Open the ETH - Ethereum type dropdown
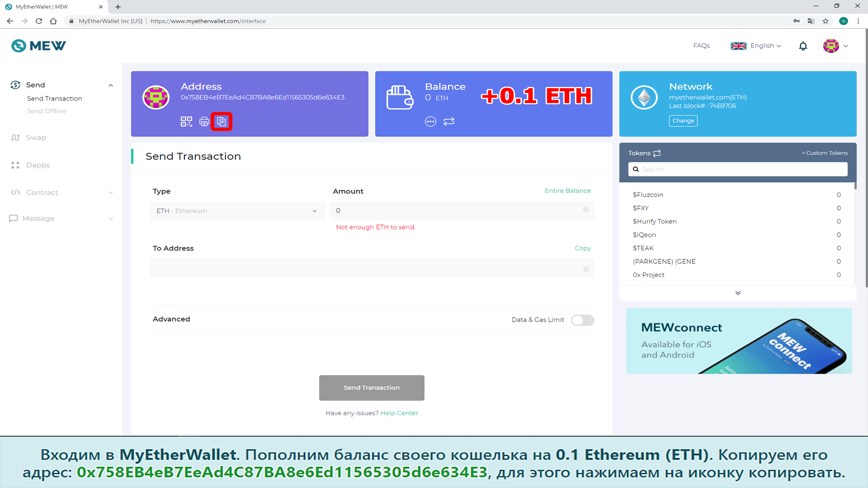This screenshot has height=488, width=868. tap(237, 211)
